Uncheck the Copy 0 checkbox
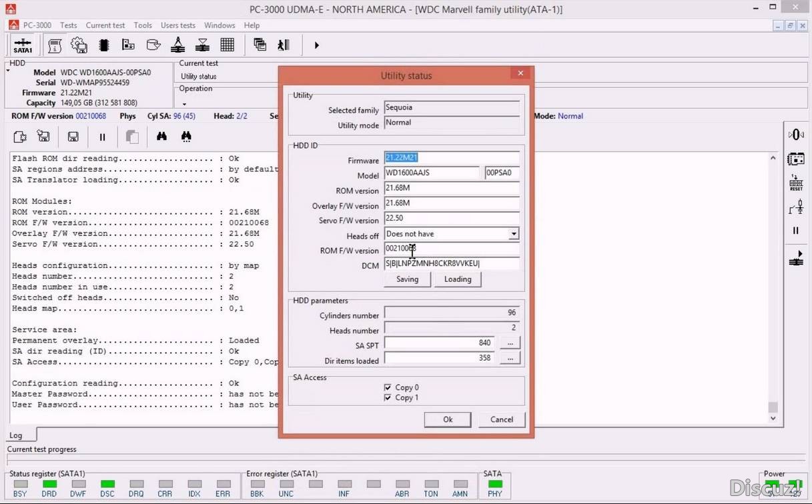The height and width of the screenshot is (504, 812). [x=388, y=387]
